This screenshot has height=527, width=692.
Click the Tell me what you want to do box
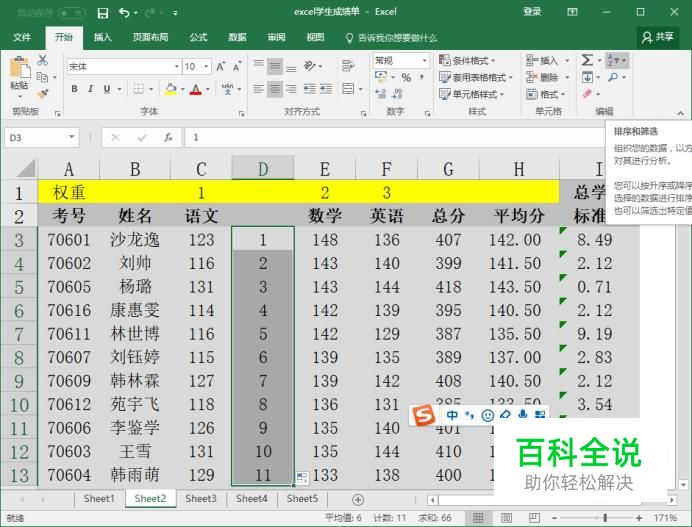pos(391,38)
